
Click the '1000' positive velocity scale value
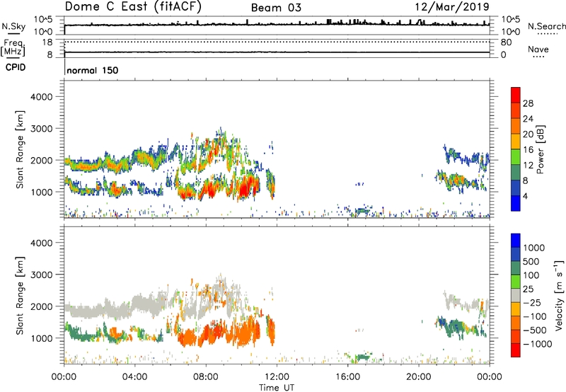coord(533,248)
